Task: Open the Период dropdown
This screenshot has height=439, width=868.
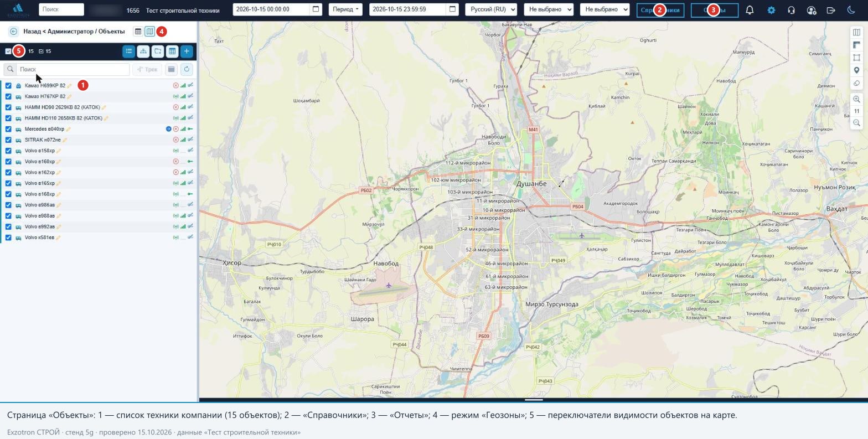Action: (346, 9)
